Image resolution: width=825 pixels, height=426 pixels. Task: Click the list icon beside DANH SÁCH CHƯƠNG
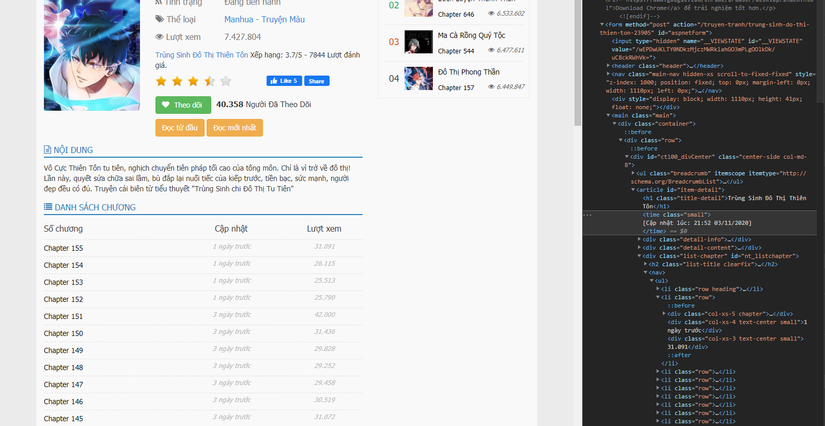pyautogui.click(x=48, y=207)
